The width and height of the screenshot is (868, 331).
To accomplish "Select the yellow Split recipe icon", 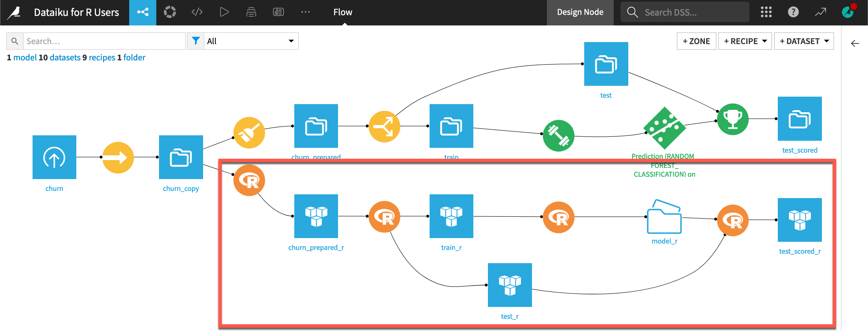I will (384, 126).
